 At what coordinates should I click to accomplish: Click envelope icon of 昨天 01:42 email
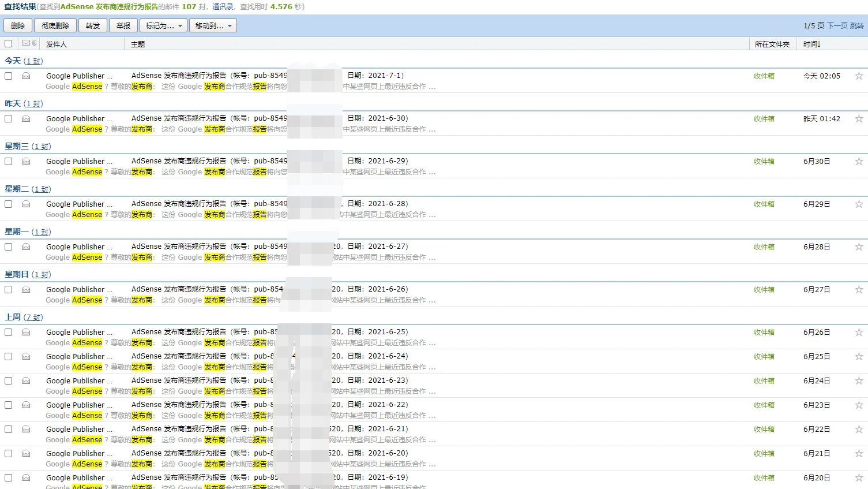coord(26,118)
